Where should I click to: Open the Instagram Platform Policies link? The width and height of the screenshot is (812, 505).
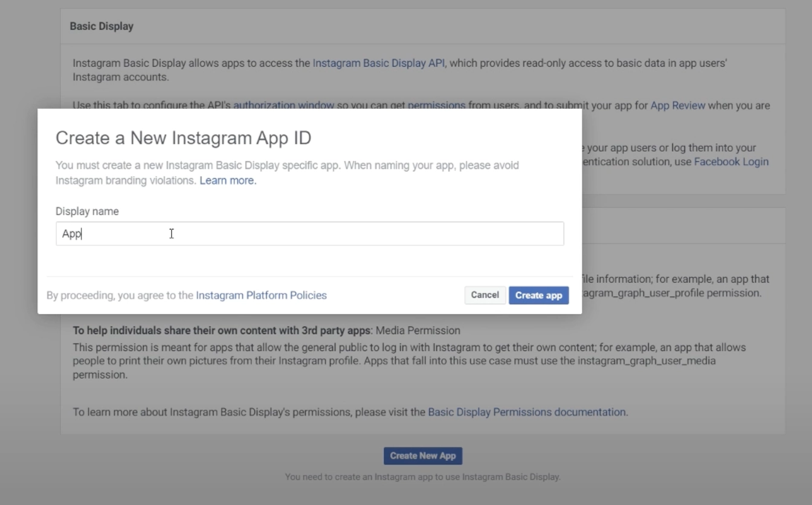click(x=261, y=295)
